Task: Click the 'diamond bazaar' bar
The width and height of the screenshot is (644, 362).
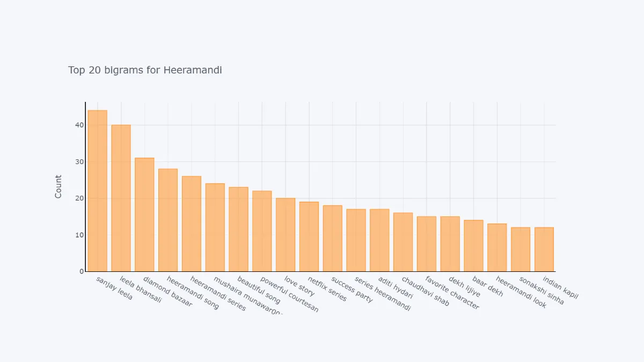Action: tap(144, 215)
